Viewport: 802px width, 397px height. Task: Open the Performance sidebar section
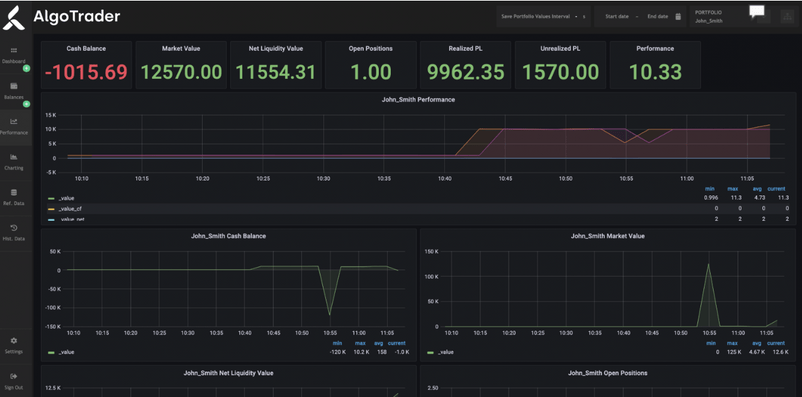[14, 126]
